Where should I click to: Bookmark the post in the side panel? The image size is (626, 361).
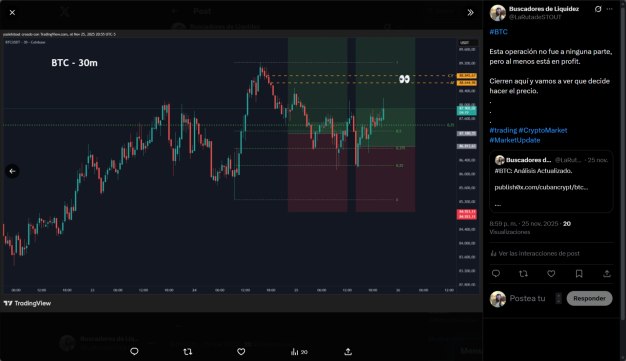point(579,274)
